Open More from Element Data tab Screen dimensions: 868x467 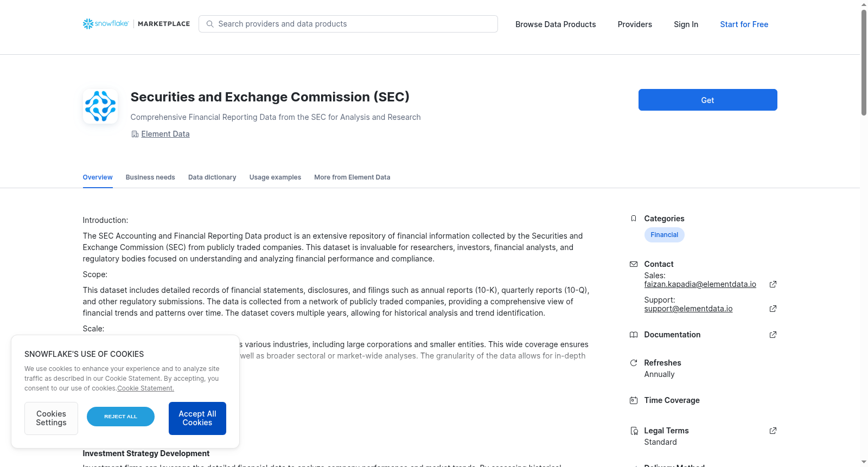point(352,177)
